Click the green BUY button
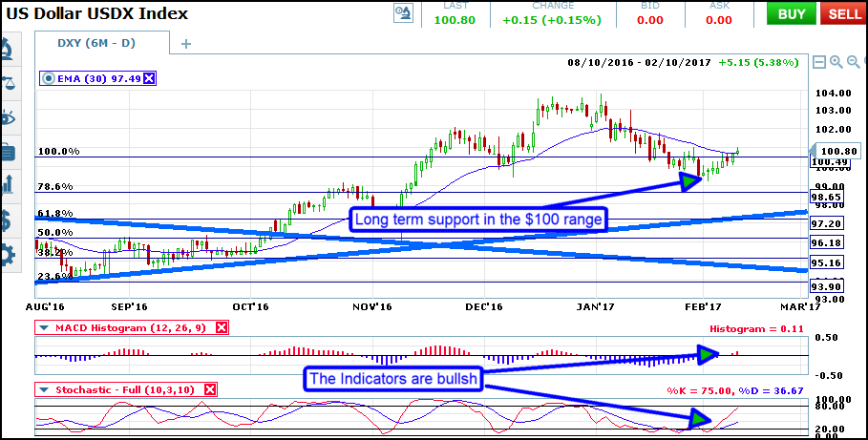This screenshot has height=440, width=868. pos(792,13)
